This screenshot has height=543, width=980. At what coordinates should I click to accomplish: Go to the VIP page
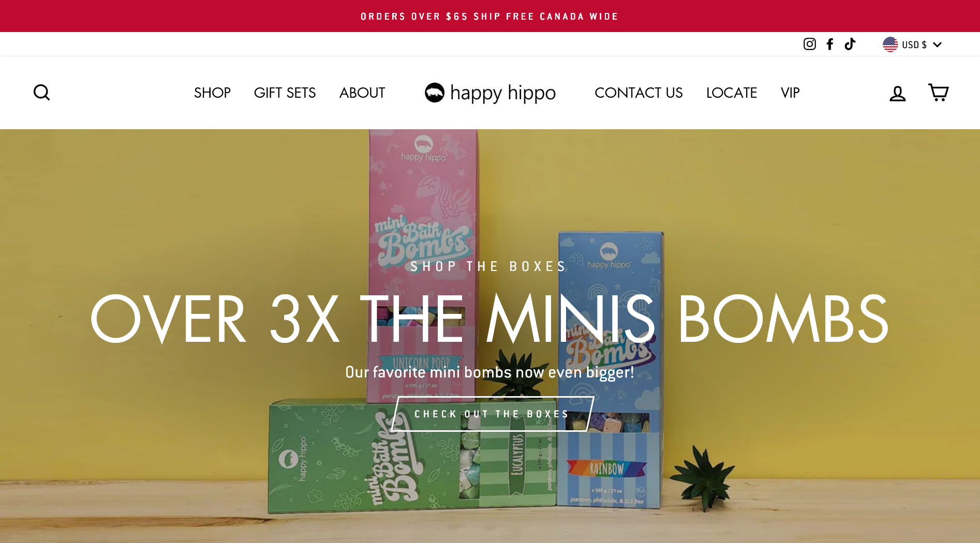coord(790,93)
